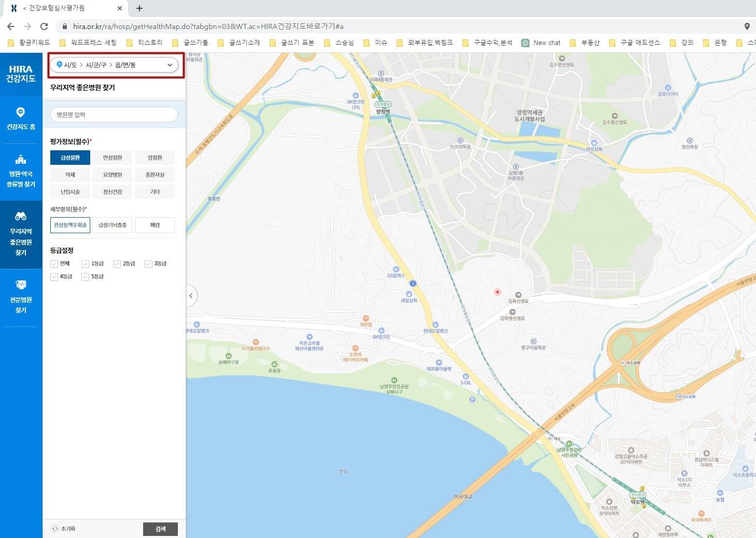Viewport: 756px width, 538px height.
Task: Click the red location dot on map
Action: tap(497, 292)
